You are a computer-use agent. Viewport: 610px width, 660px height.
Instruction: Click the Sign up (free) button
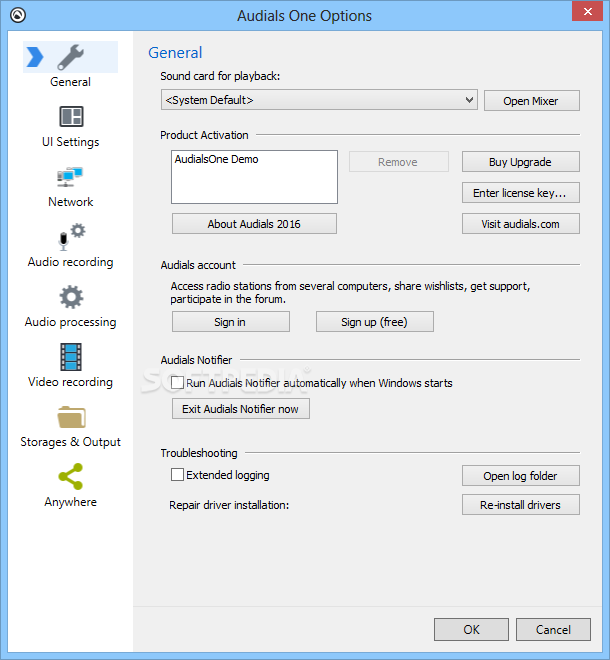(x=375, y=322)
